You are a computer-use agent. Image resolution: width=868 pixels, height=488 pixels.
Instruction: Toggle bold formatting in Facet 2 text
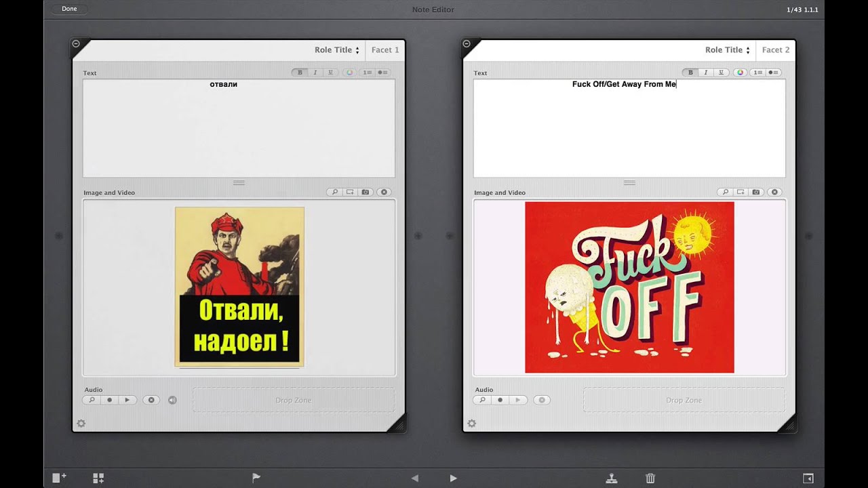690,73
